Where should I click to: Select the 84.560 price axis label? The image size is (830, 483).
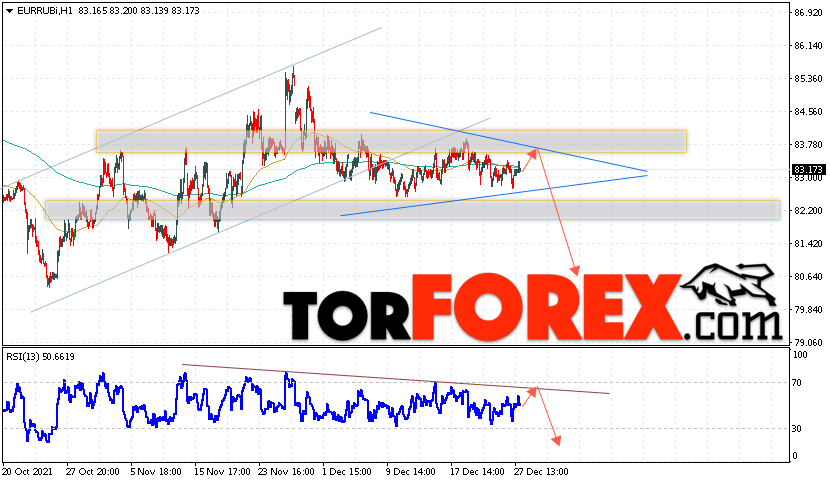(x=808, y=112)
